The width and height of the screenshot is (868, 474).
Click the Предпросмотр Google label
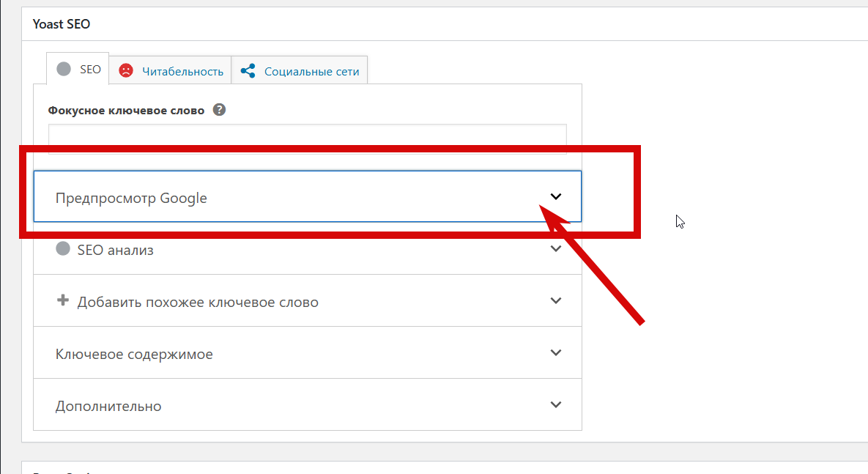(131, 199)
